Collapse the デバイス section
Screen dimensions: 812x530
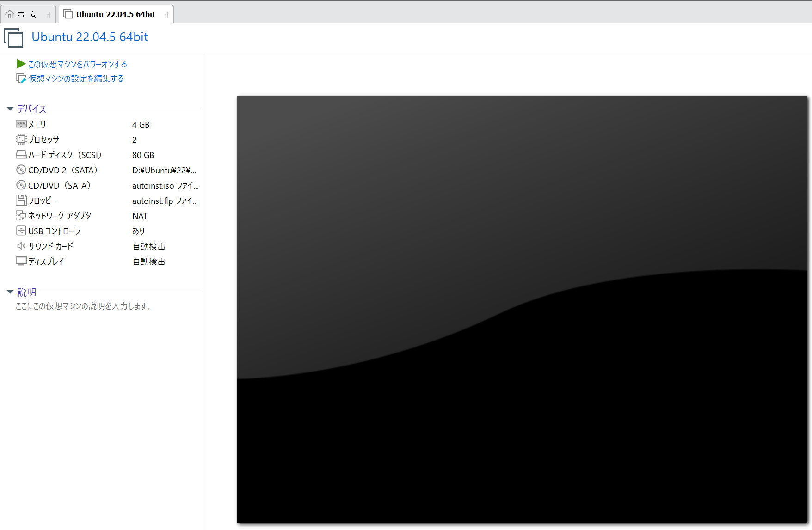pos(10,109)
